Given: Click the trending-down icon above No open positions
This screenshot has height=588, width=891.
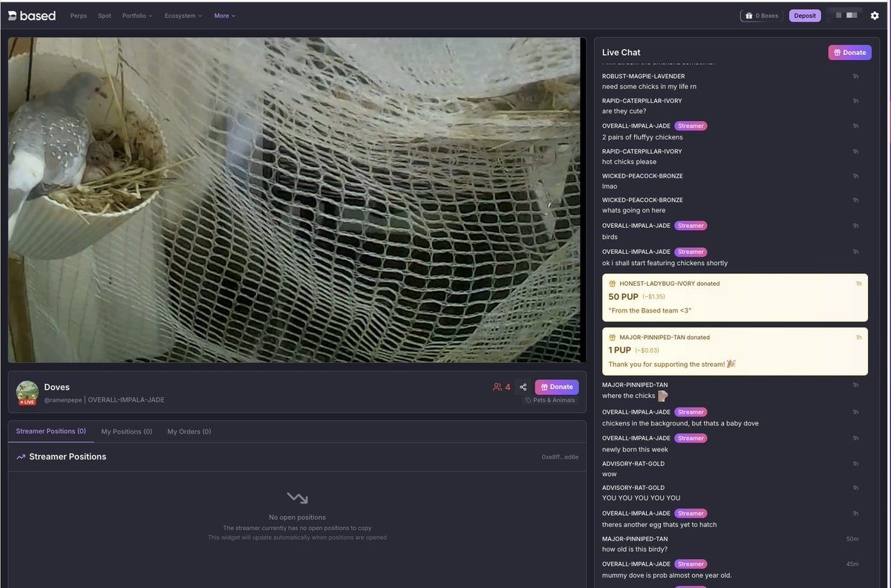Looking at the screenshot, I should (297, 497).
